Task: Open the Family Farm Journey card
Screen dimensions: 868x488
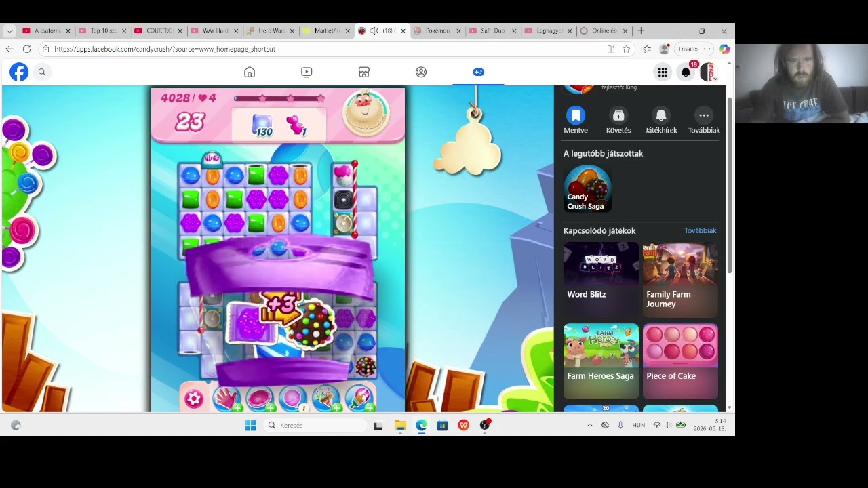Action: point(680,279)
